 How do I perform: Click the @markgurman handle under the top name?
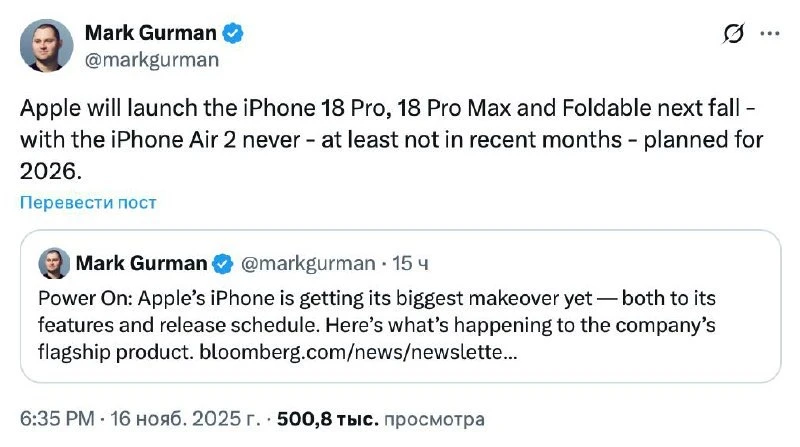pos(152,60)
